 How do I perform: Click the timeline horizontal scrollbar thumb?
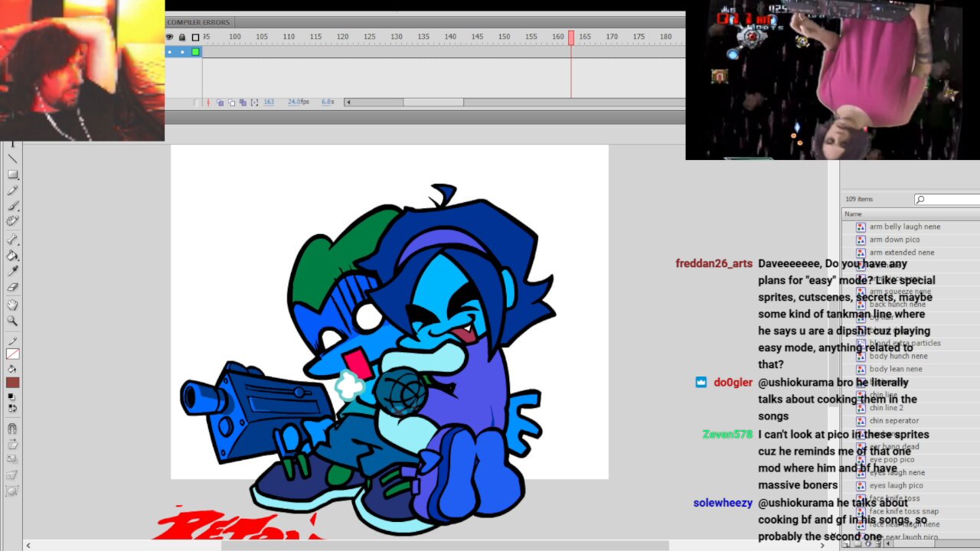[x=433, y=103]
